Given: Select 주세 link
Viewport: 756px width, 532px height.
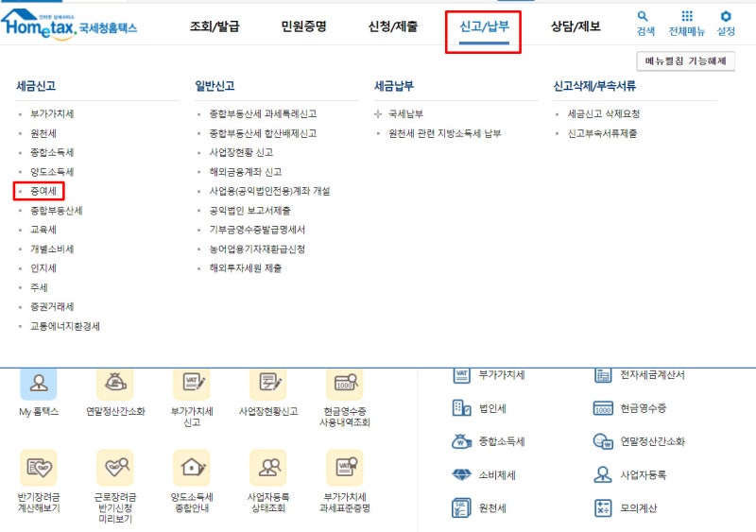Looking at the screenshot, I should 39,287.
